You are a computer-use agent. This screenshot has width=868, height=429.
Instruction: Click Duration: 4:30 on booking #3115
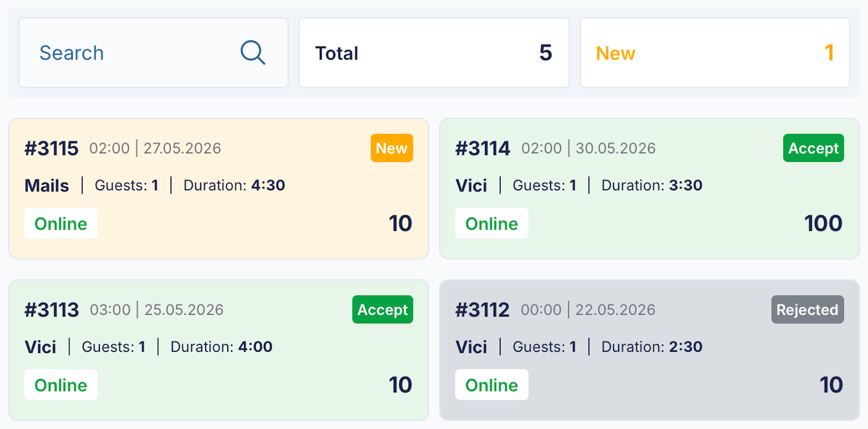coord(234,185)
